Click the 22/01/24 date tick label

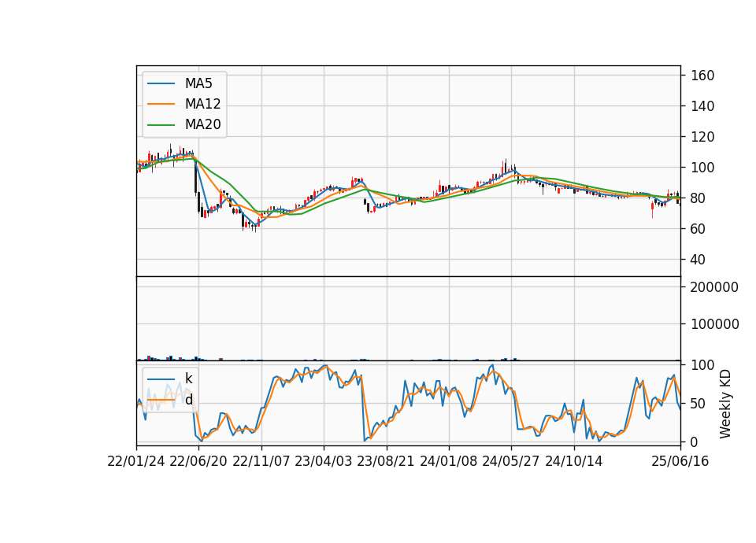(136, 462)
